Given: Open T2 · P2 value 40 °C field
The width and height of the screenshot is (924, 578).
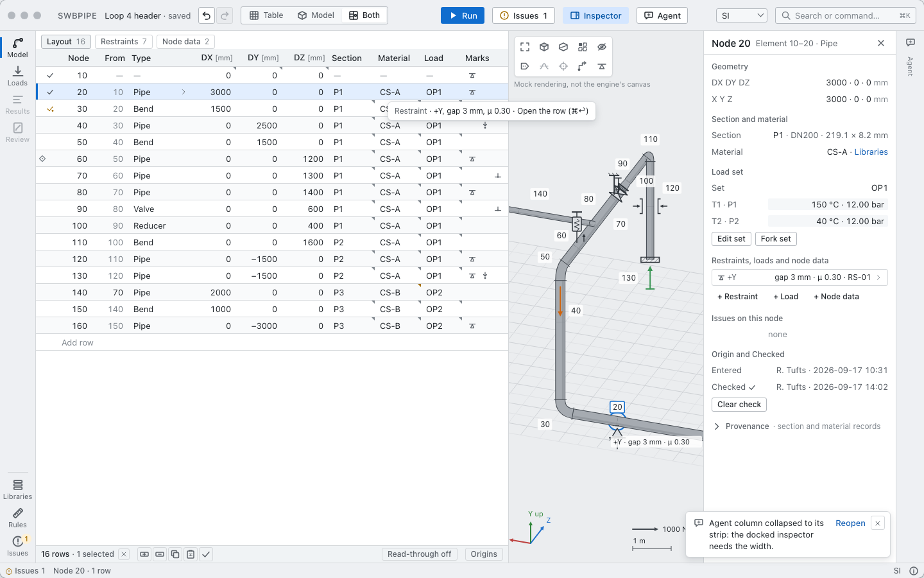Looking at the screenshot, I should tap(828, 221).
